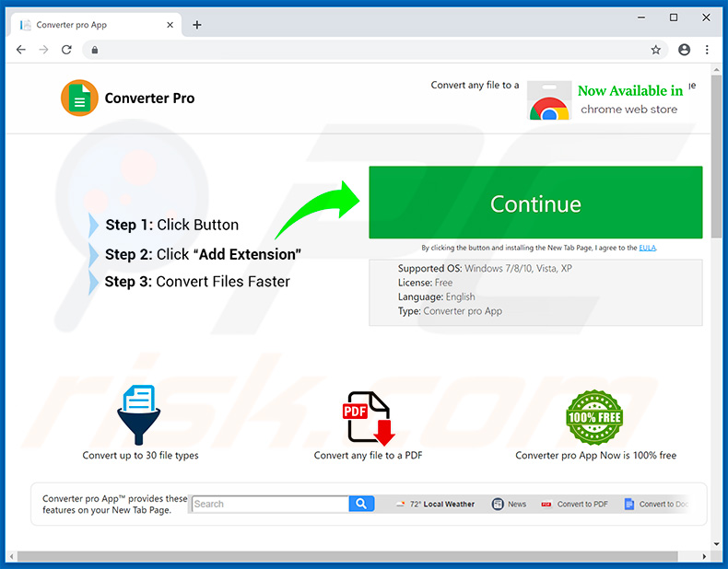Click the horizontal scrollbar thumb

click(347, 556)
